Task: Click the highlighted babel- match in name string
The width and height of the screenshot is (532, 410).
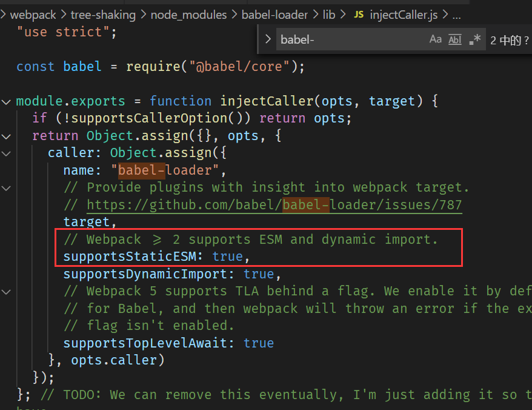Action: click(141, 170)
